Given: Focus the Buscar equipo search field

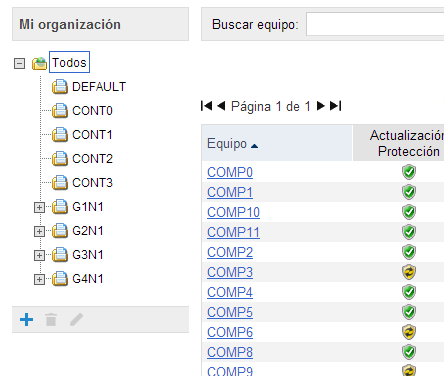Looking at the screenshot, I should tap(375, 24).
